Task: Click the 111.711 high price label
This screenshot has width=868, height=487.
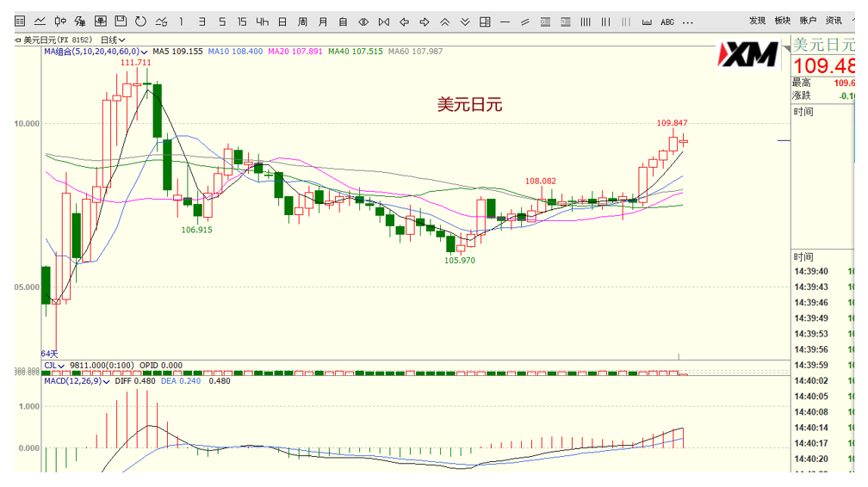Action: [136, 63]
